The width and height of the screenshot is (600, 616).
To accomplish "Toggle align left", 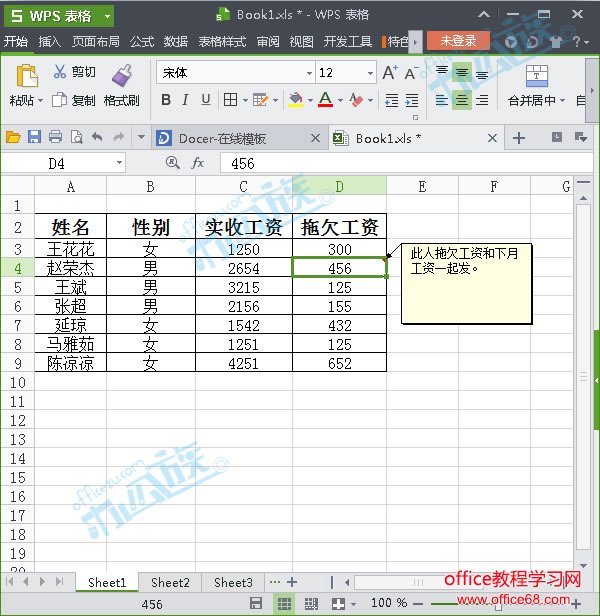I will (x=442, y=100).
